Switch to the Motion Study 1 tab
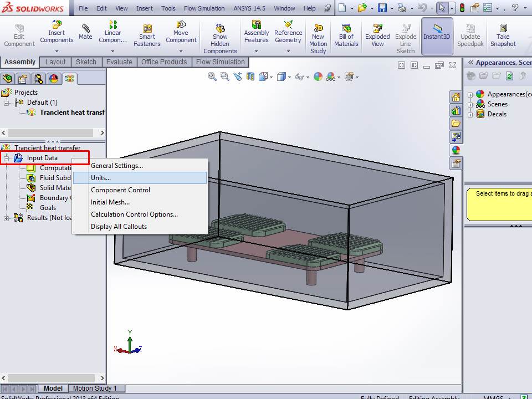The width and height of the screenshot is (532, 399). click(x=96, y=388)
